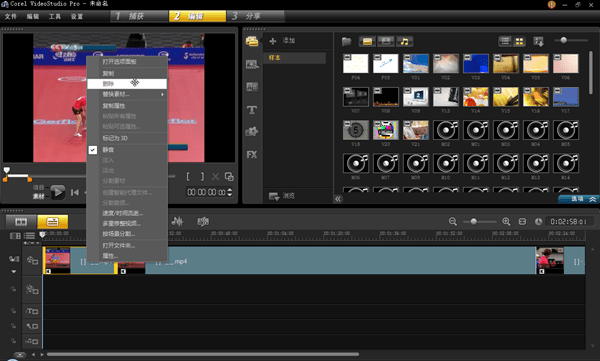Screen dimensions: 600x361
Task: Open the FX filter library
Action: (251, 155)
